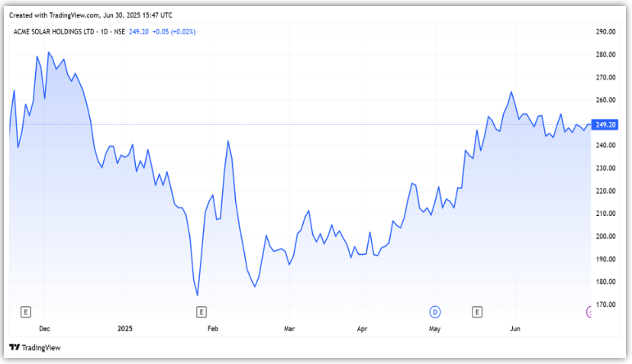Open the earnings marker above Dec
Image resolution: width=632 pixels, height=364 pixels.
26,311
